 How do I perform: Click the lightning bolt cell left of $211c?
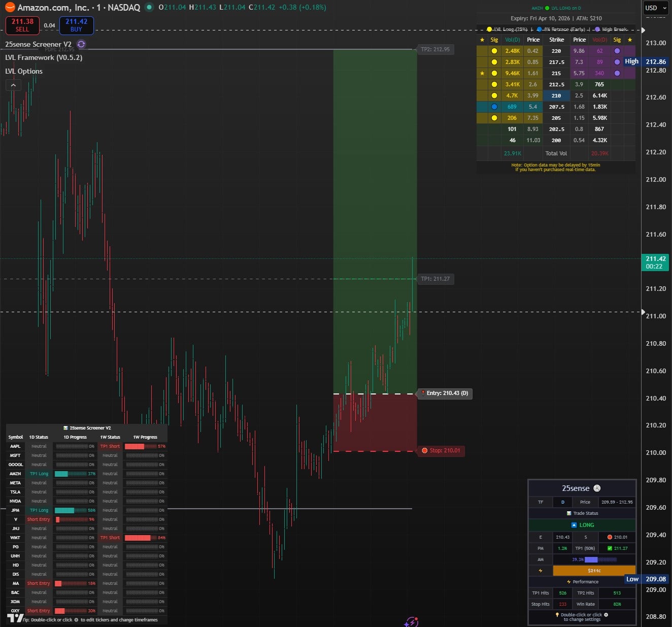(540, 571)
